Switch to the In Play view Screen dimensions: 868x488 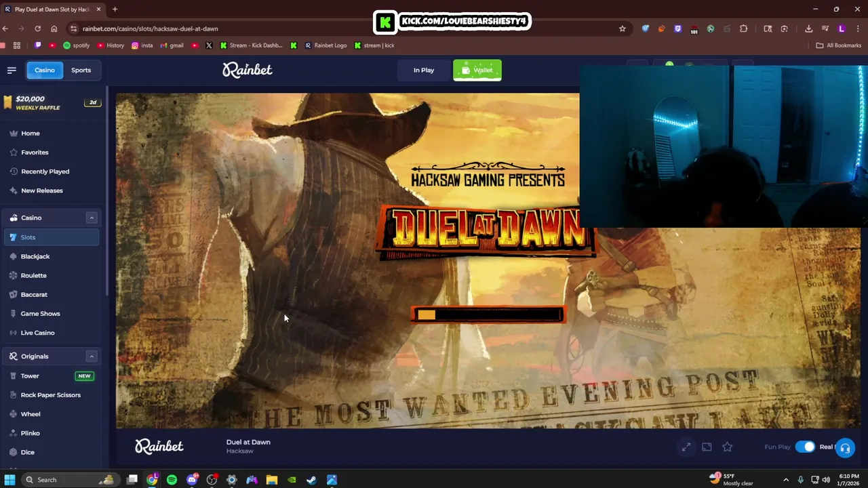[424, 70]
